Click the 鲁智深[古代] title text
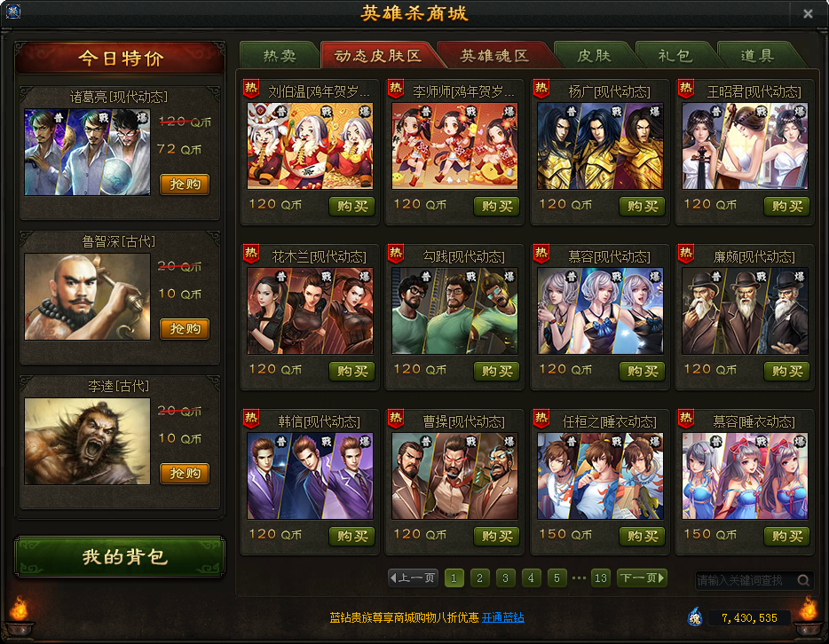 [118, 241]
